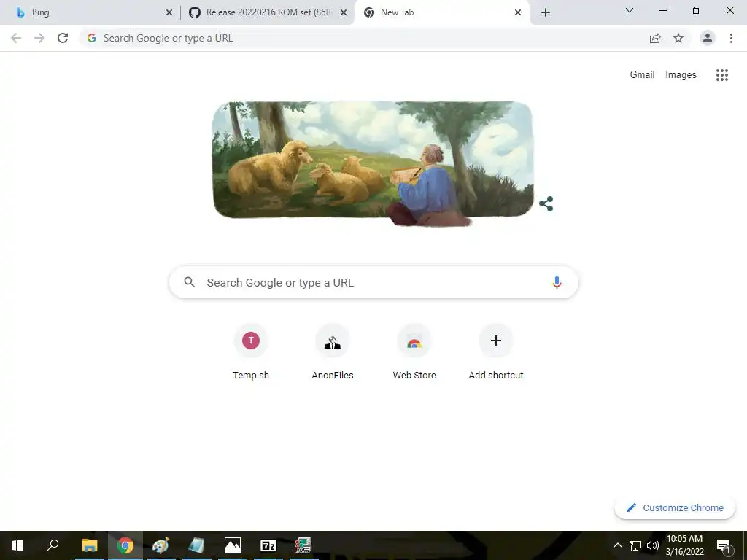Open Chrome's three-dot menu
The image size is (747, 560).
(731, 38)
